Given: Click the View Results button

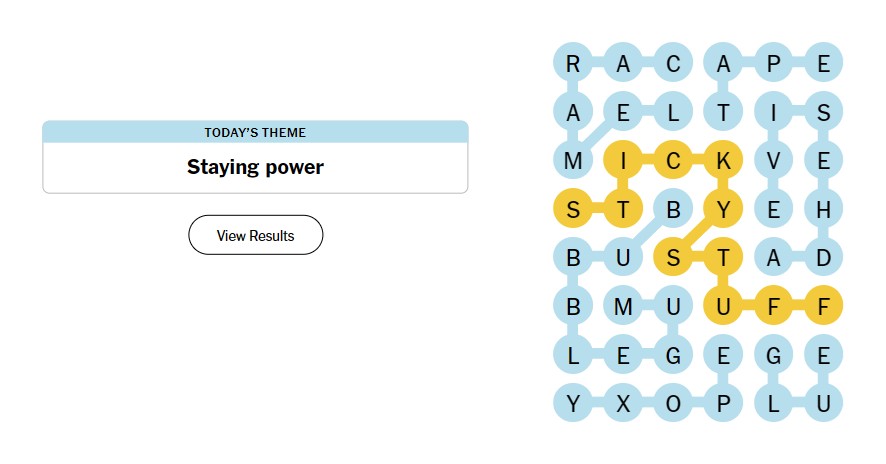Looking at the screenshot, I should [255, 235].
